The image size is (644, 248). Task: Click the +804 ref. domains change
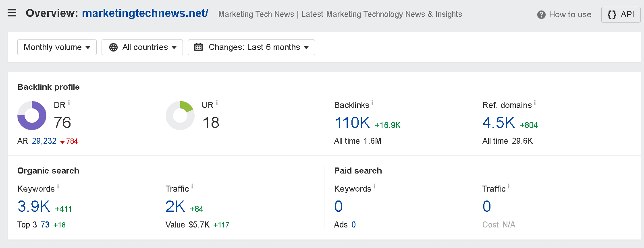tap(529, 125)
